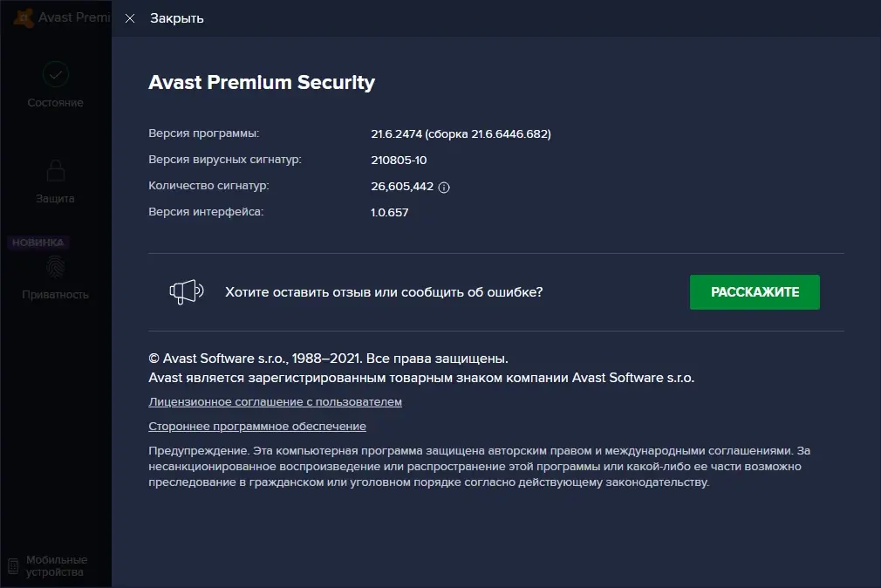Click the Закрыть label
The height and width of the screenshot is (588, 881).
[x=176, y=17]
